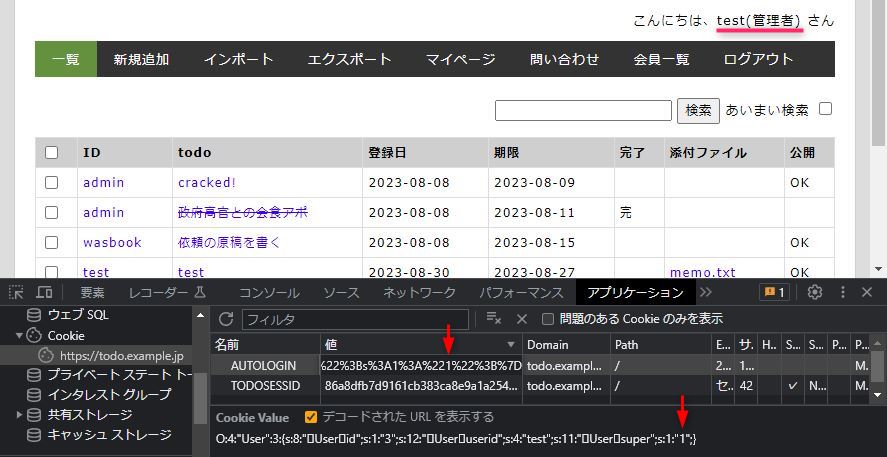Select the Web SQL database icon
887x457 pixels.
click(35, 314)
